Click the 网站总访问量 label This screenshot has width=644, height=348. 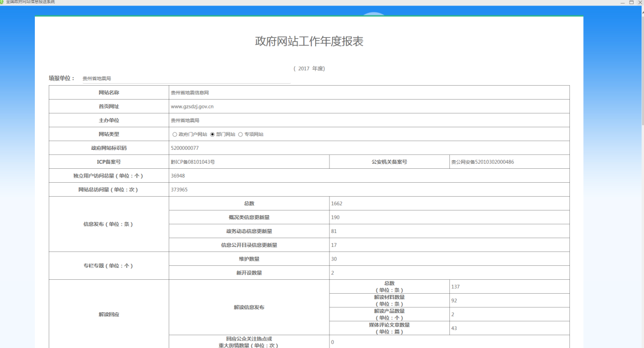[109, 190]
